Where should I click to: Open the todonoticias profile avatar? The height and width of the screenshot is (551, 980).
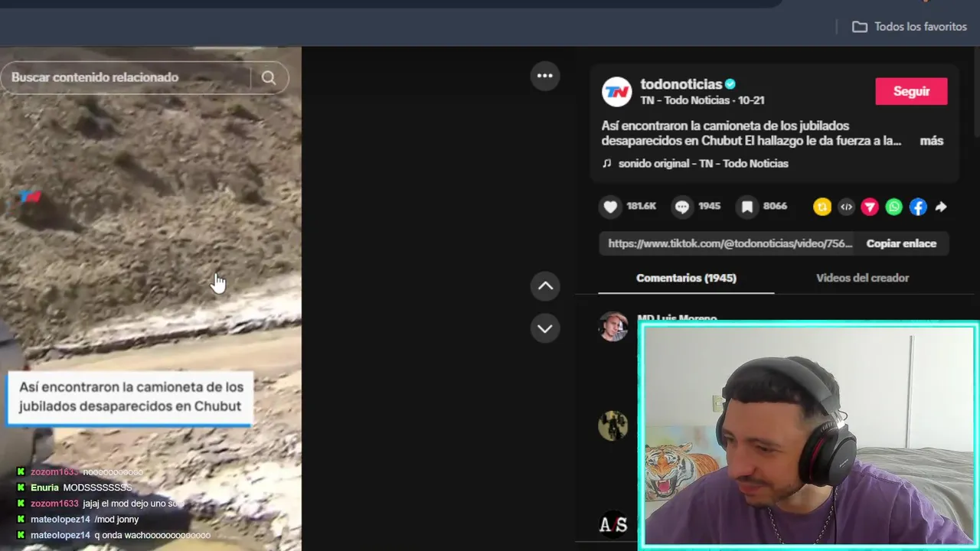tap(616, 92)
